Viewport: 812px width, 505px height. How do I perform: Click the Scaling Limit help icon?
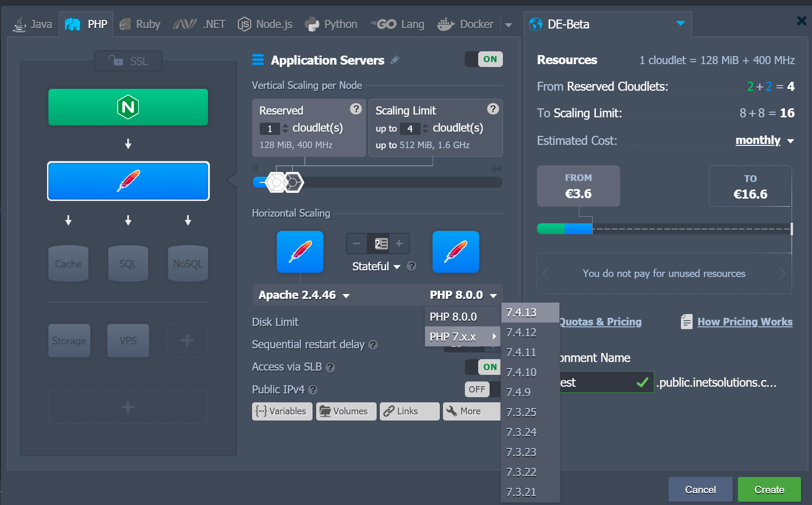pyautogui.click(x=493, y=109)
